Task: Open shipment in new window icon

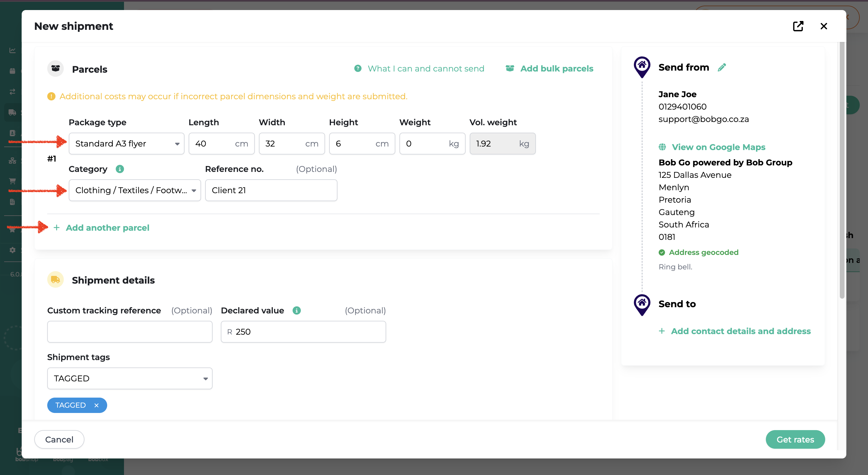Action: 798,26
